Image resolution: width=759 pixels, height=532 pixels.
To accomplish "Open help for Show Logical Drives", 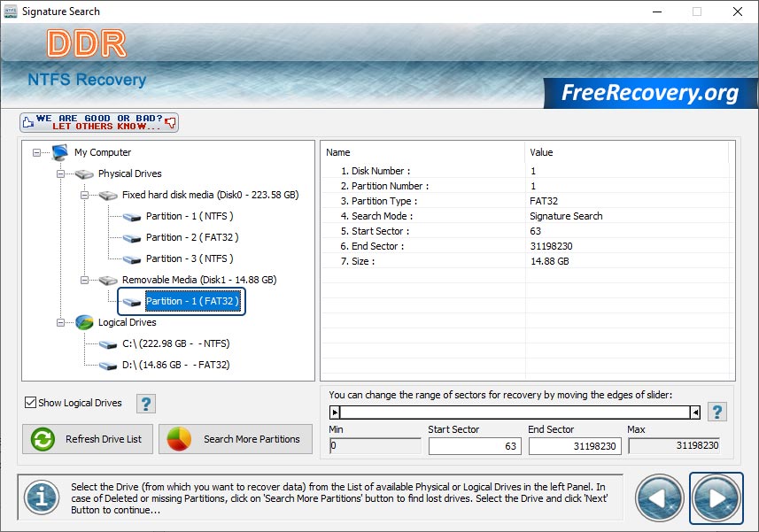I will tap(146, 404).
